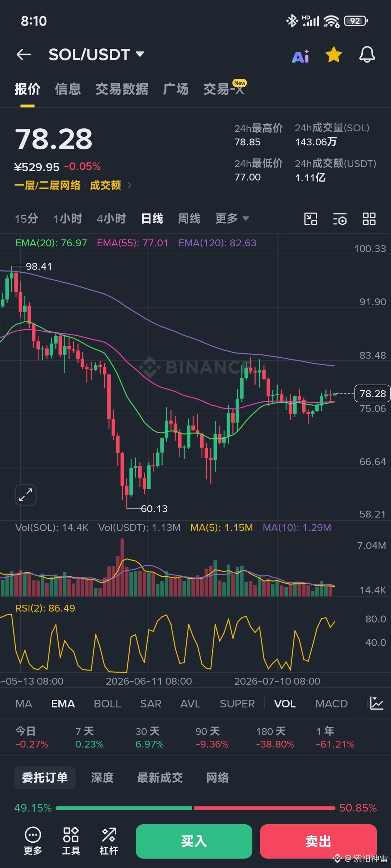Tap the MA(10): 1.29M volume label
This screenshot has width=391, height=868.
click(297, 528)
